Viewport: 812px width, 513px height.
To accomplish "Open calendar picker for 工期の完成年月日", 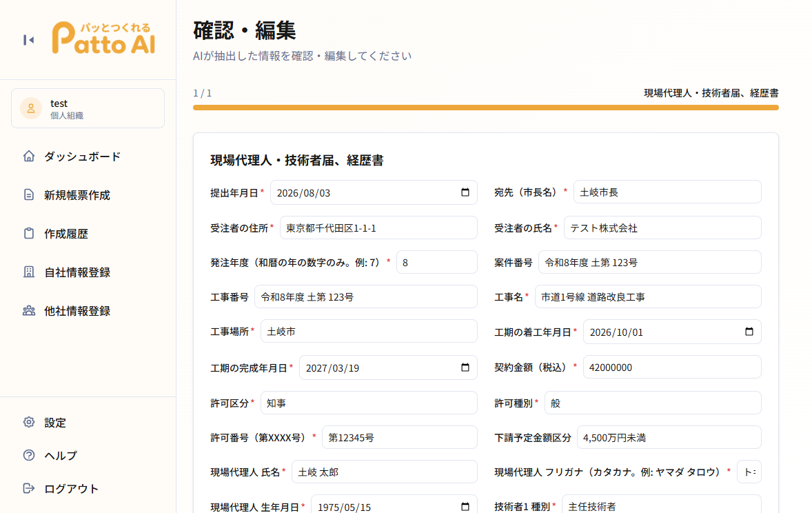I will point(465,368).
